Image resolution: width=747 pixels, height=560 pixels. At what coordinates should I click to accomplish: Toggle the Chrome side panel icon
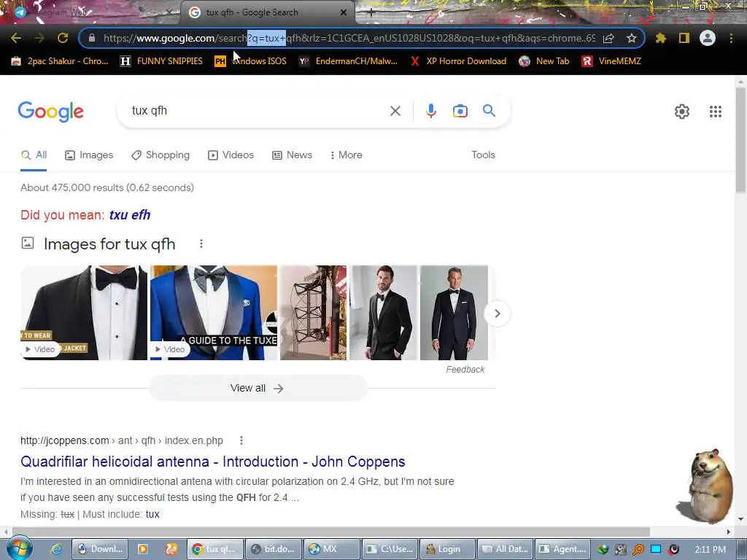tap(684, 38)
